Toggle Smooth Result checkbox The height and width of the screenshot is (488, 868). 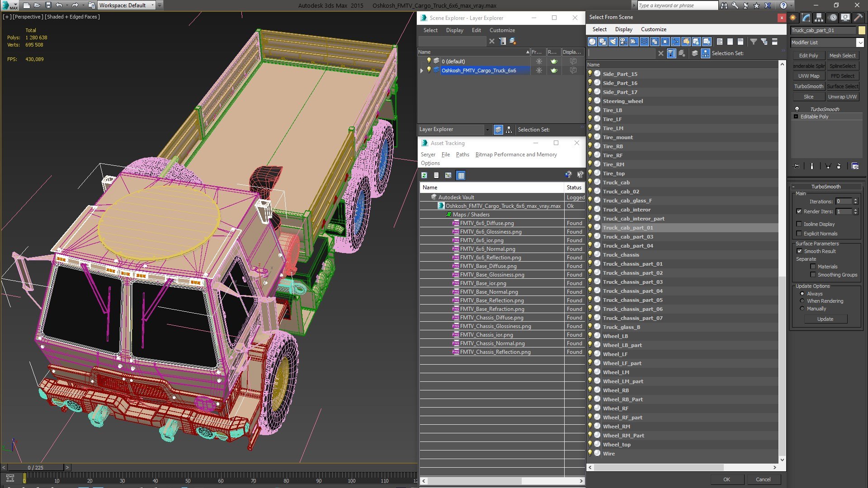click(799, 251)
